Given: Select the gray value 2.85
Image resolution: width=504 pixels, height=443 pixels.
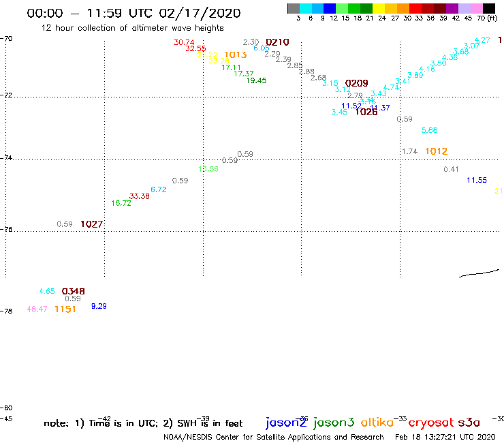Looking at the screenshot, I should click(x=295, y=65).
